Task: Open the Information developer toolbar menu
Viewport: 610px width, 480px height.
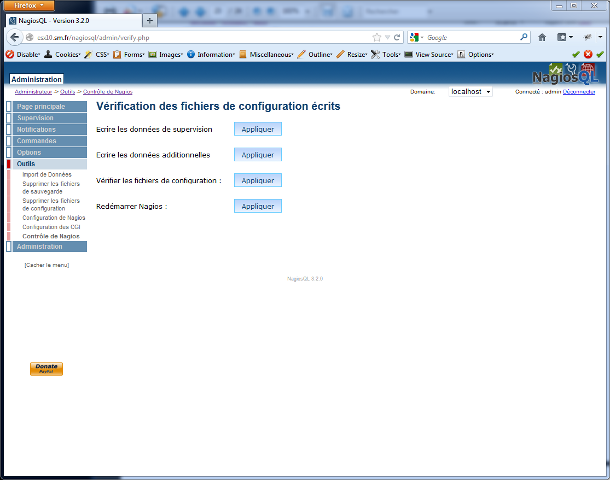Action: (x=211, y=54)
